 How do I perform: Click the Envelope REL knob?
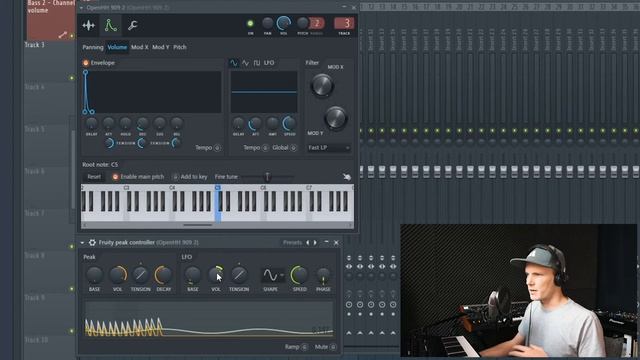177,123
